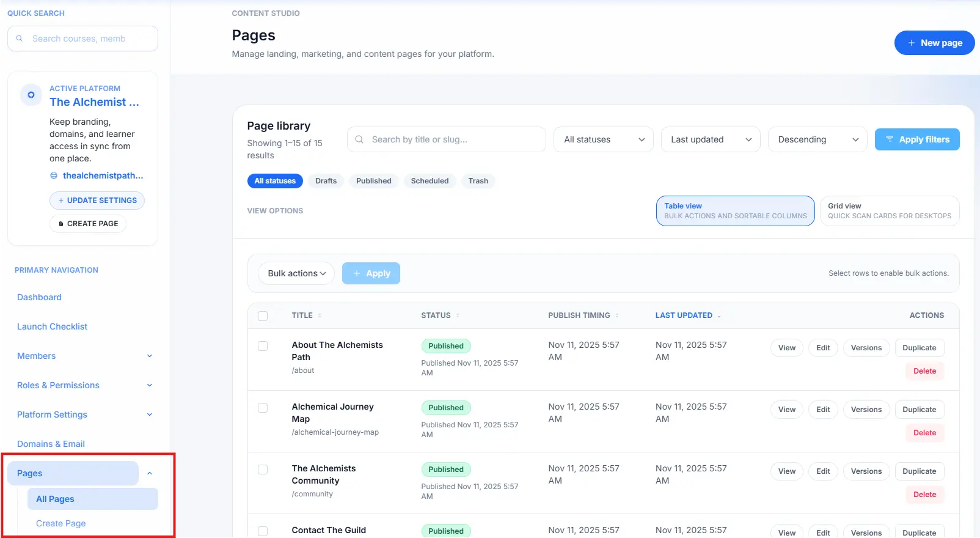The width and height of the screenshot is (980, 538).
Task: Click the /alchemical-journey-map slug text
Action: point(335,432)
